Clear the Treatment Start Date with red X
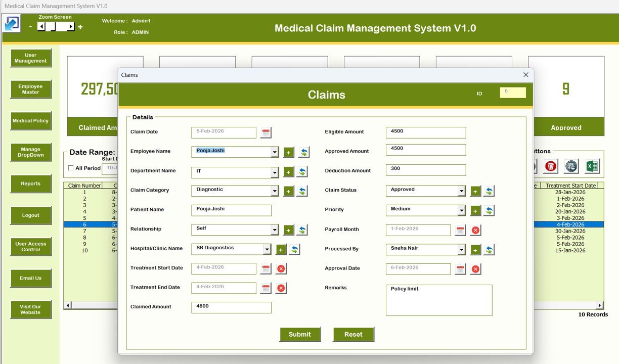Image resolution: width=619 pixels, height=364 pixels. click(281, 269)
